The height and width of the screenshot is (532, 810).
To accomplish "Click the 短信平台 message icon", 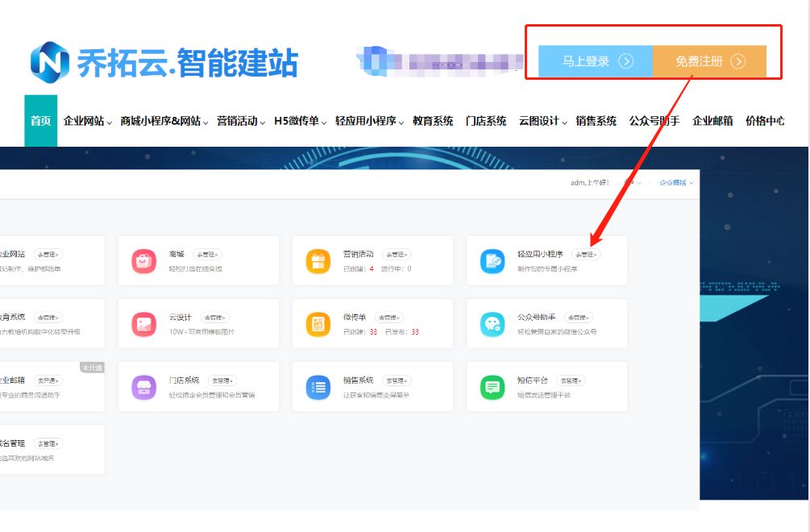I will click(x=492, y=386).
